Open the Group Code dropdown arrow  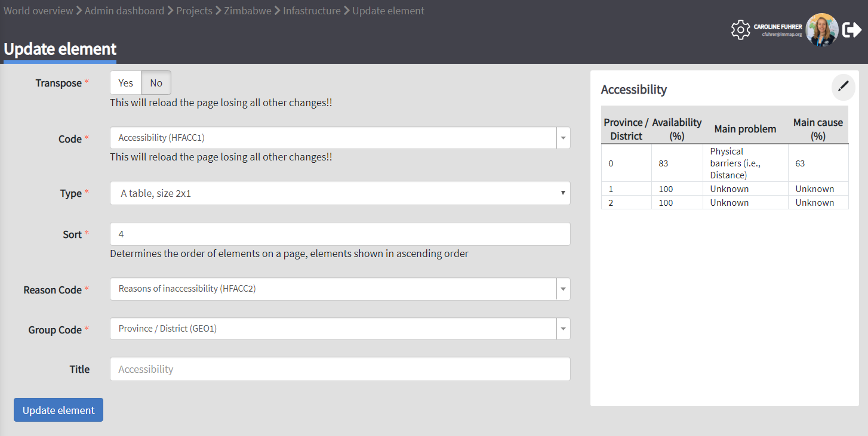(563, 329)
